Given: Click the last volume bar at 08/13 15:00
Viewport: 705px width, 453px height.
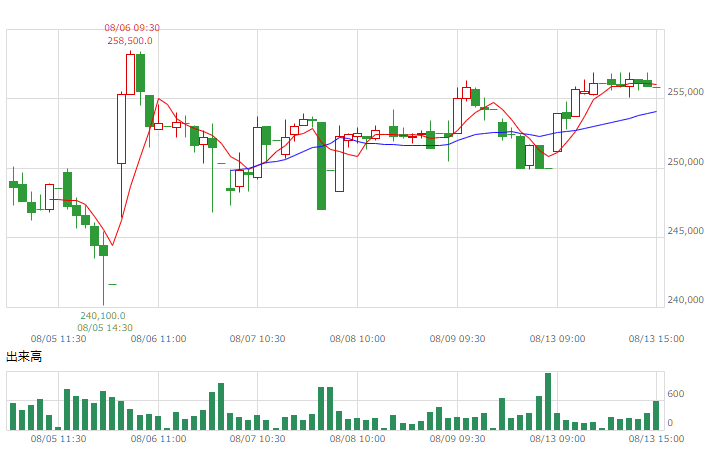Looking at the screenshot, I should (x=656, y=416).
